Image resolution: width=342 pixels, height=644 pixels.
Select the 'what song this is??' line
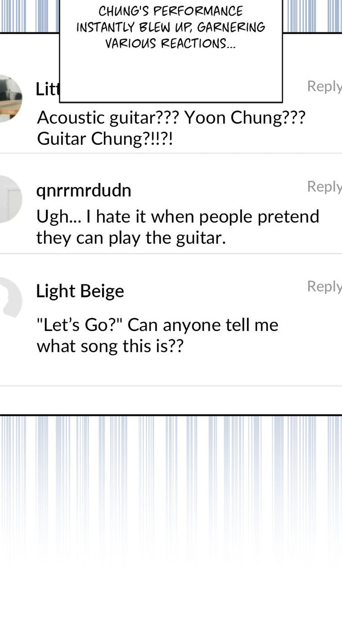pyautogui.click(x=110, y=346)
